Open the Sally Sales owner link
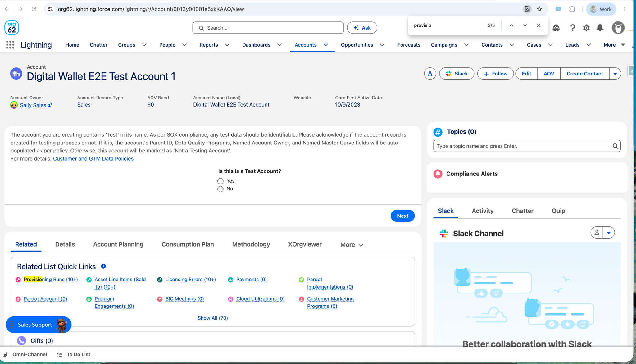Viewport: 636px width, 364px height. (x=33, y=105)
